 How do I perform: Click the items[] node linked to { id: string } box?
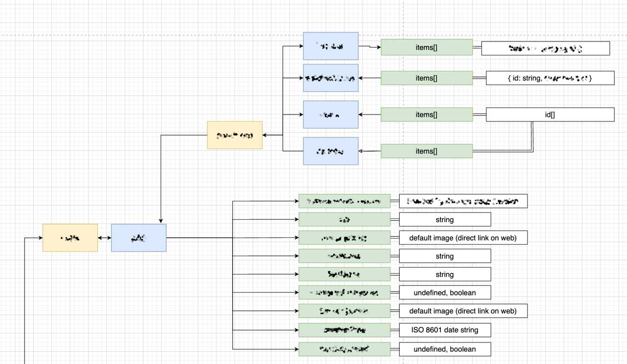[427, 77]
